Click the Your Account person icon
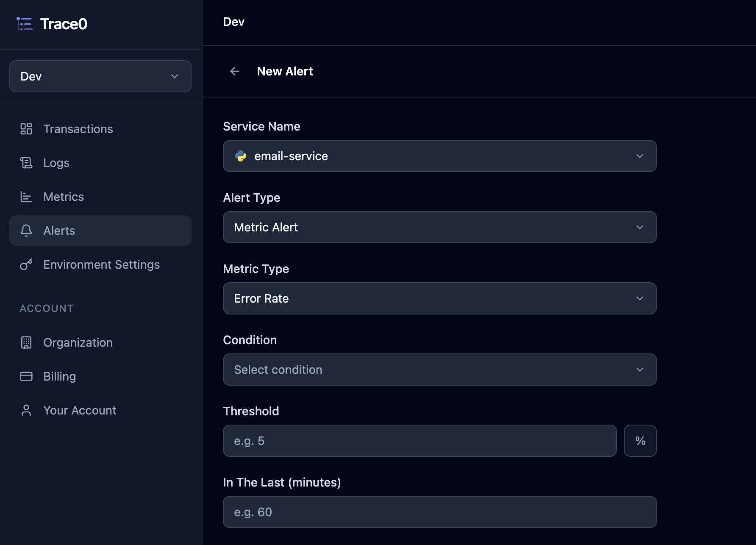This screenshot has width=756, height=545. (x=26, y=410)
